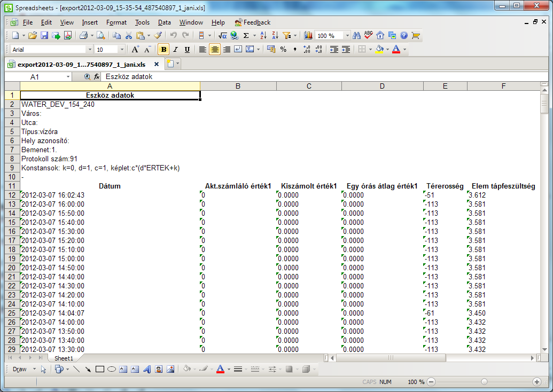The height and width of the screenshot is (392, 553).
Task: Click the zoom in plus button
Action: [x=537, y=382]
